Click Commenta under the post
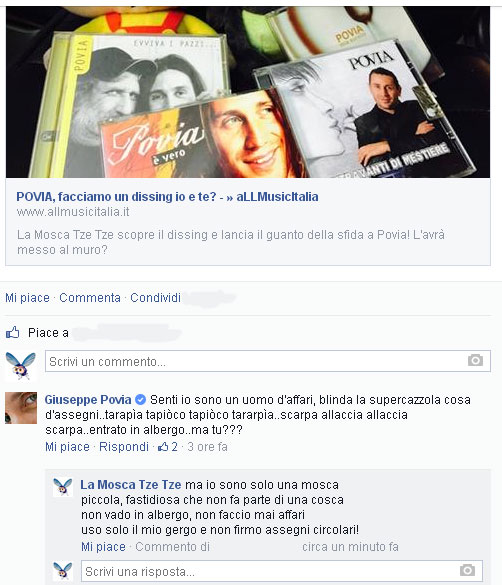 pyautogui.click(x=90, y=298)
